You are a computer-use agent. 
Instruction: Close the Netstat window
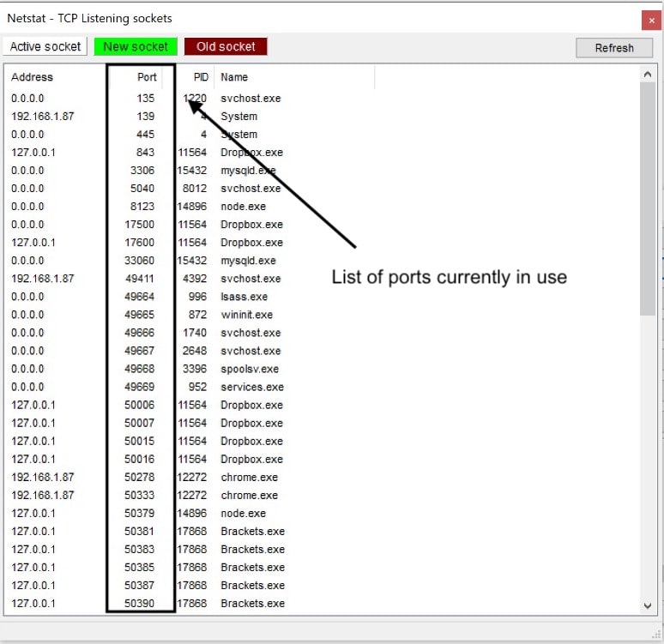651,21
